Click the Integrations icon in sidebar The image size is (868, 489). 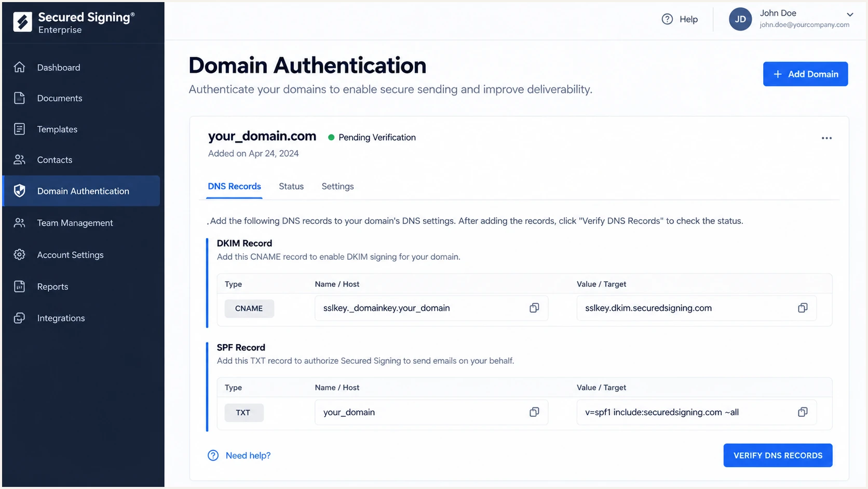coord(20,318)
